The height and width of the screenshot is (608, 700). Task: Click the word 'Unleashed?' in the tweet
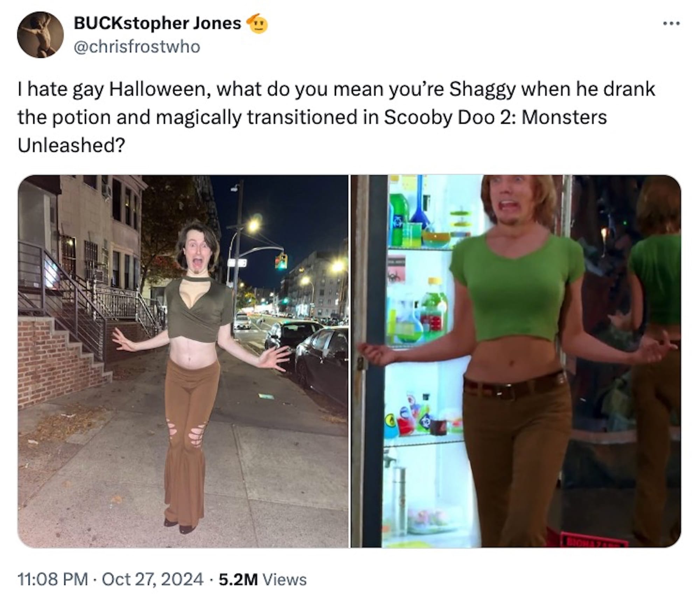pyautogui.click(x=71, y=145)
